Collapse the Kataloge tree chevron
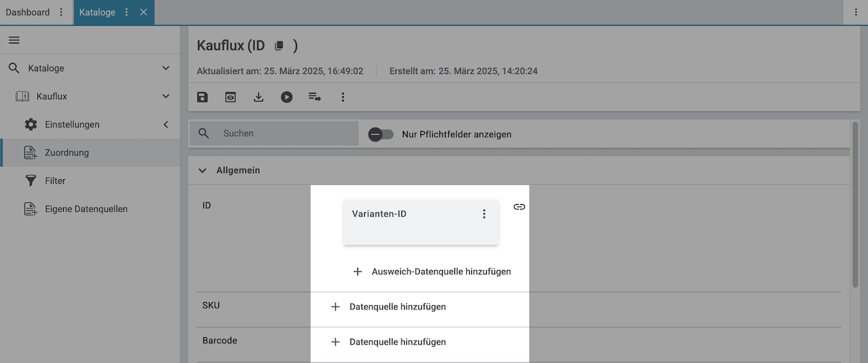 166,69
